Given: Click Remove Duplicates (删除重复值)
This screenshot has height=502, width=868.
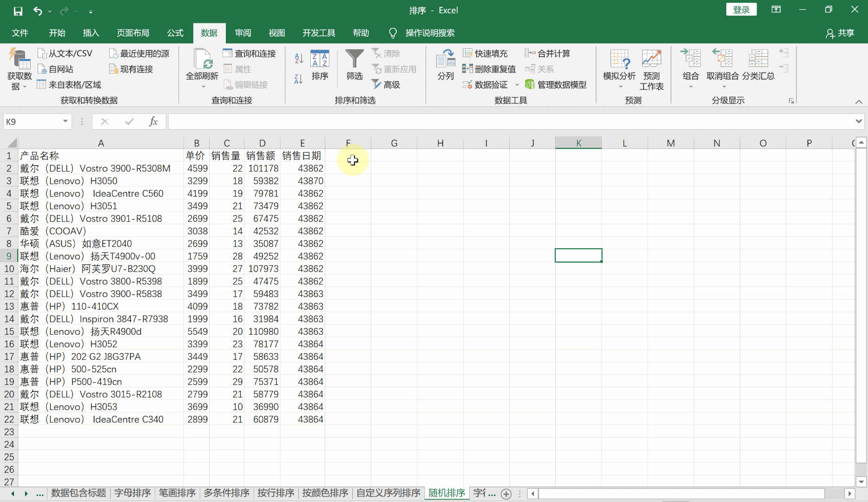Looking at the screenshot, I should tap(489, 69).
